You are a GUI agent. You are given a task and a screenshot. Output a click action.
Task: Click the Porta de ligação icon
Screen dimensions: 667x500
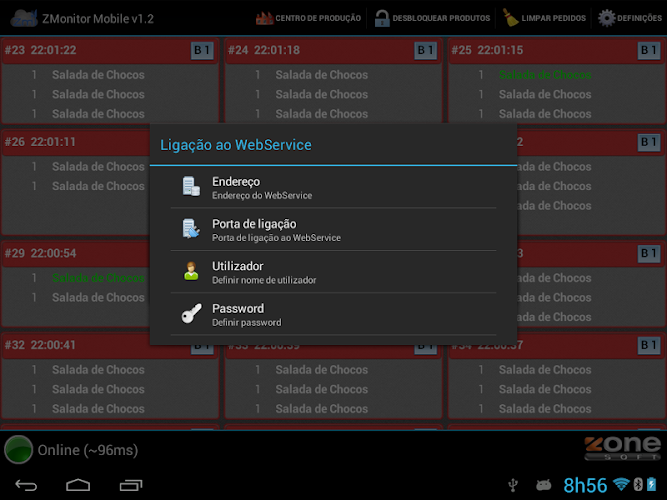[x=191, y=229]
